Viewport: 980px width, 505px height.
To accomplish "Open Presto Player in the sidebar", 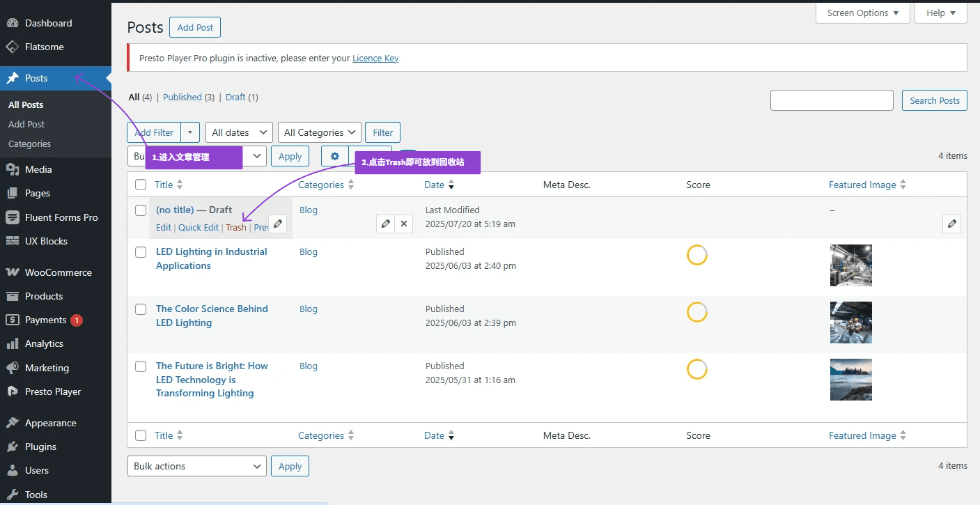I will (53, 391).
